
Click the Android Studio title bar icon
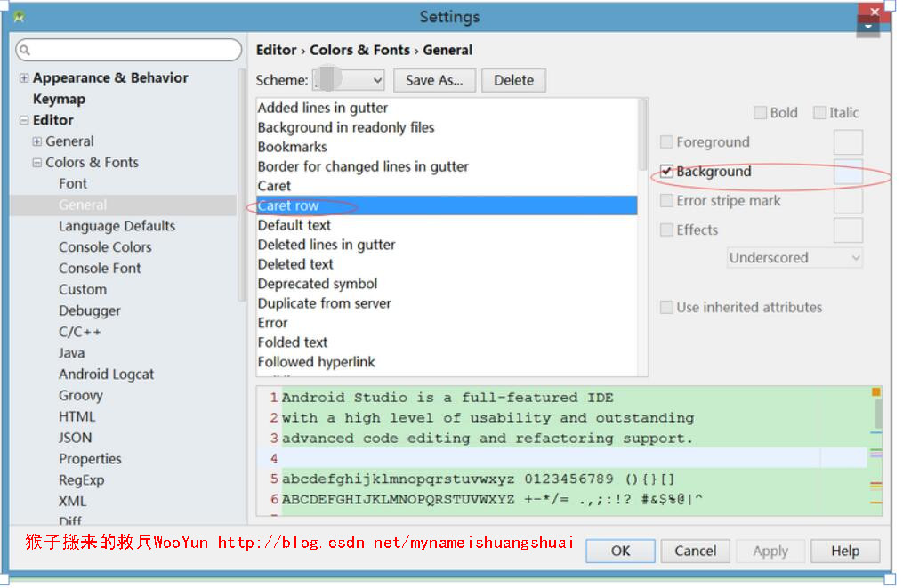click(x=19, y=17)
